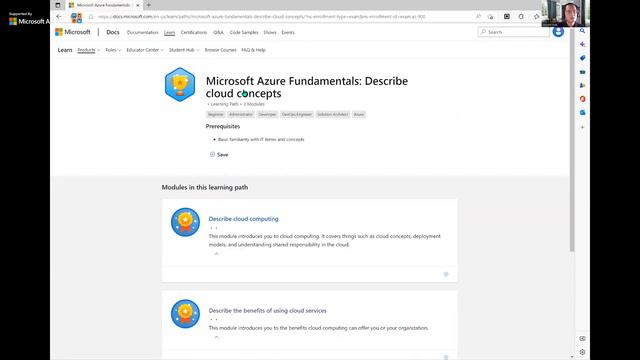The image size is (640, 360).
Task: Open the Code Samples menu item
Action: click(244, 32)
